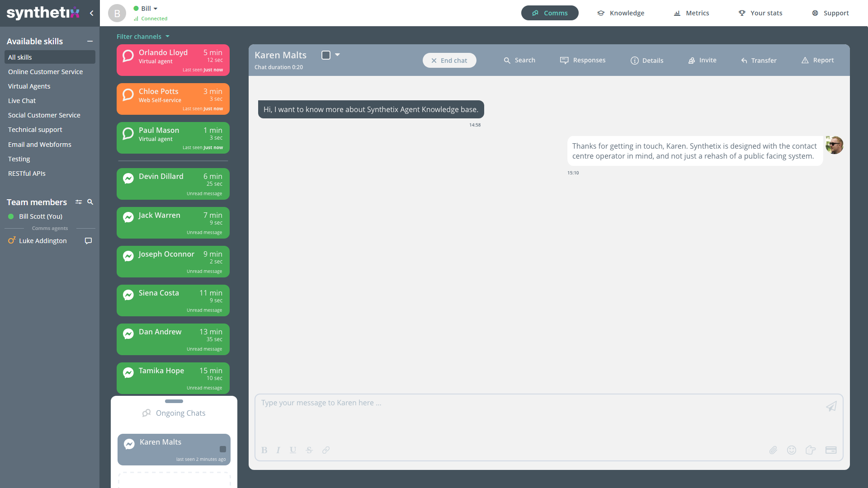Toggle italic formatting
The height and width of the screenshot is (488, 868).
pos(278,450)
